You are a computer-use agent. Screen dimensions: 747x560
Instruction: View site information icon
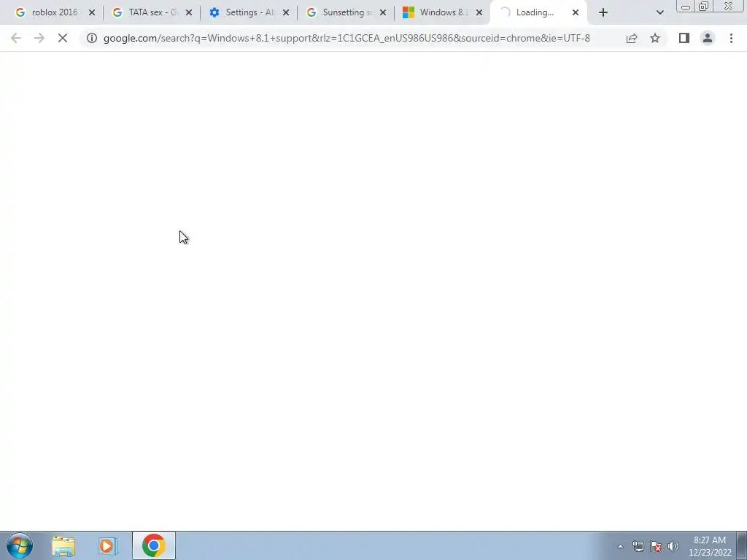coord(91,38)
